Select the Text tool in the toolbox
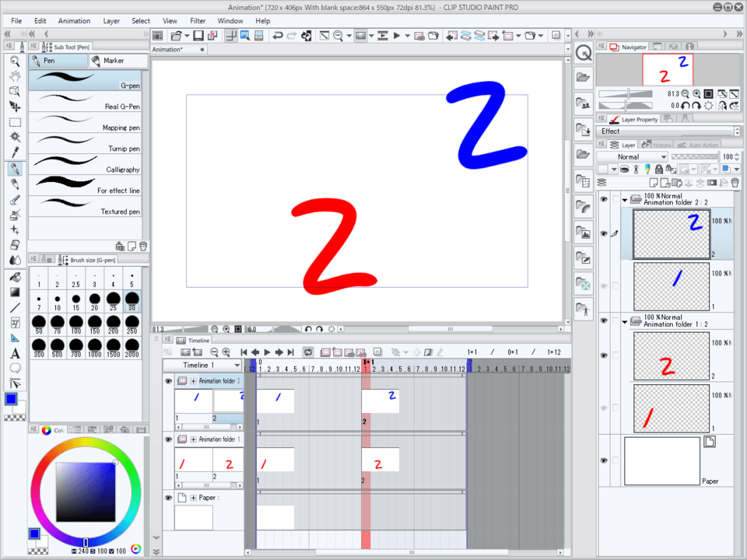747x560 pixels. point(15,353)
